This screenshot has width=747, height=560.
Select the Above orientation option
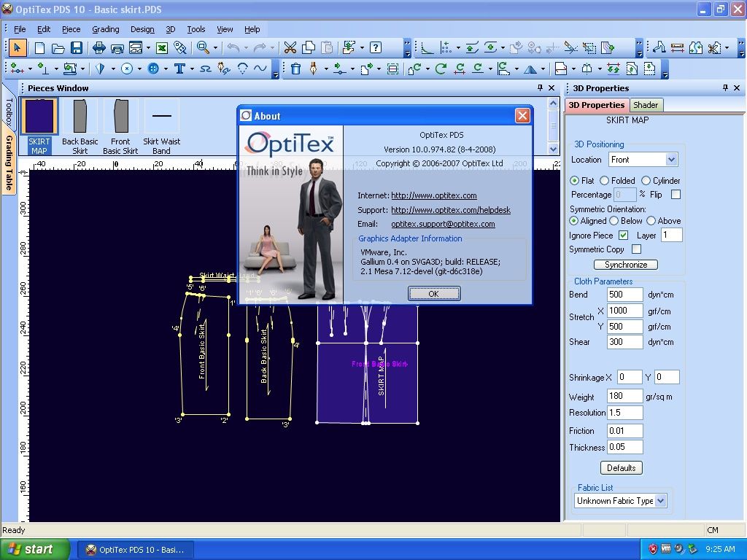651,221
